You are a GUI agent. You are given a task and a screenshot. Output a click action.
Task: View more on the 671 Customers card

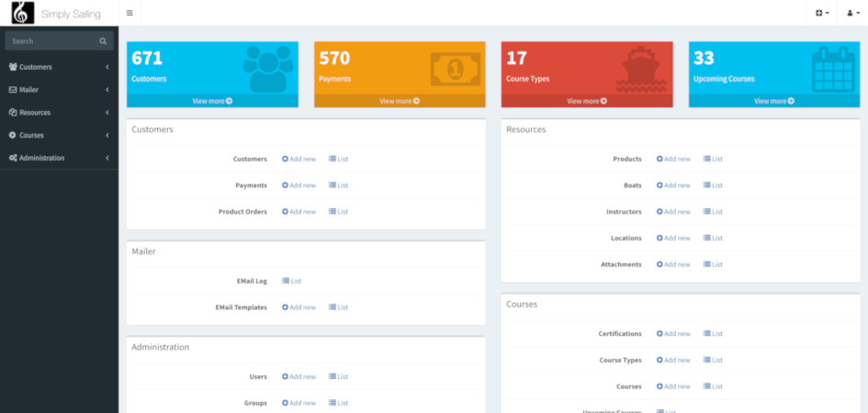212,101
